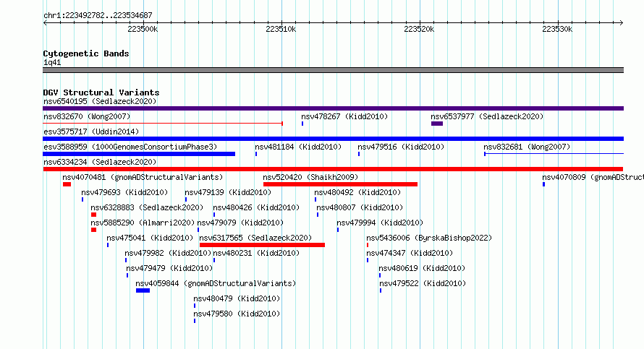Open nsv832681 (Wong2007) label

click(x=527, y=147)
